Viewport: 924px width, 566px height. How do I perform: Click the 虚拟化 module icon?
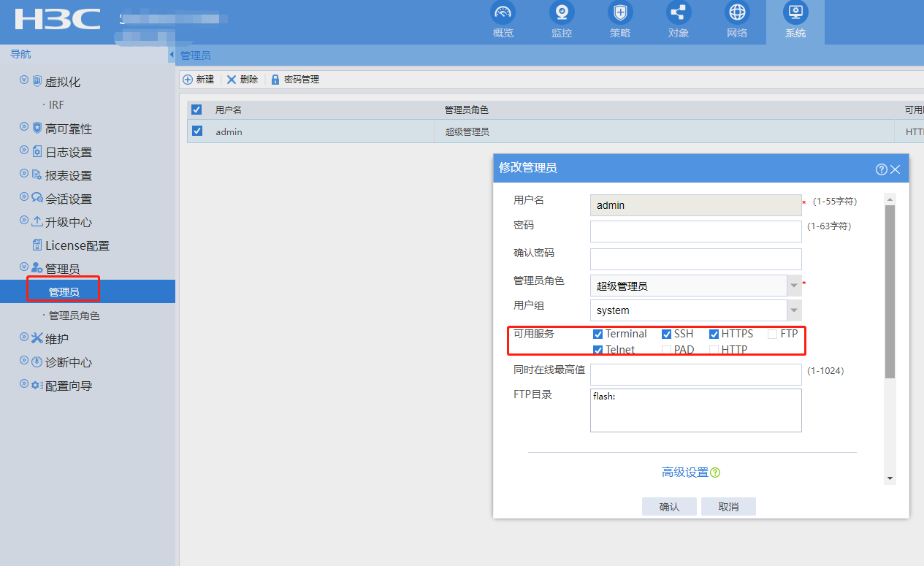(x=37, y=81)
